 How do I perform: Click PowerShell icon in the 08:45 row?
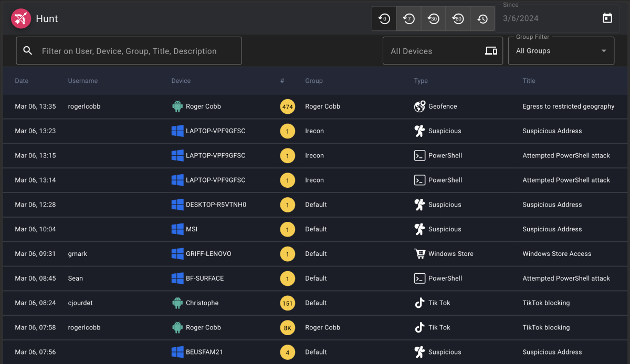(x=419, y=278)
